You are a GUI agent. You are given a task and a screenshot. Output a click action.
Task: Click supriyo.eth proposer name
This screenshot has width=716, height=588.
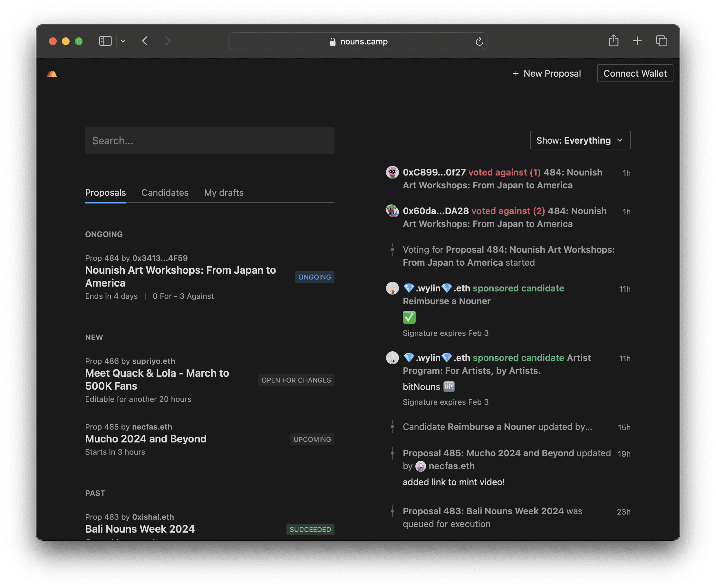pos(153,361)
